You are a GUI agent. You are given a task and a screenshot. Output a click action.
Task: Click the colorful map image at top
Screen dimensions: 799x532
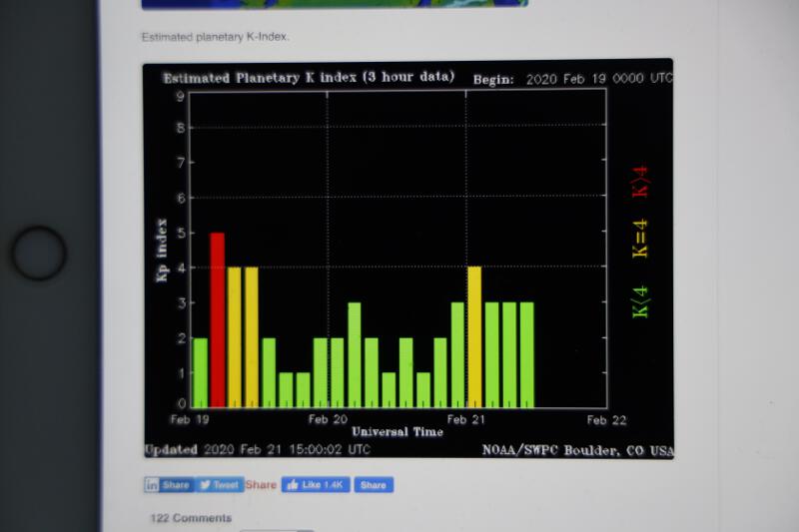pos(335,3)
